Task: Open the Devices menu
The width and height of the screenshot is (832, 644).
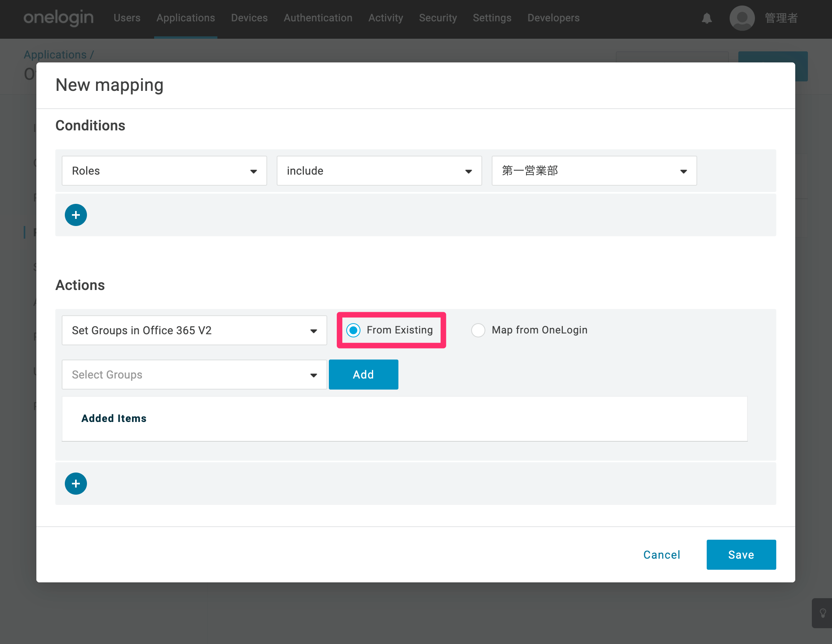Action: 249,18
